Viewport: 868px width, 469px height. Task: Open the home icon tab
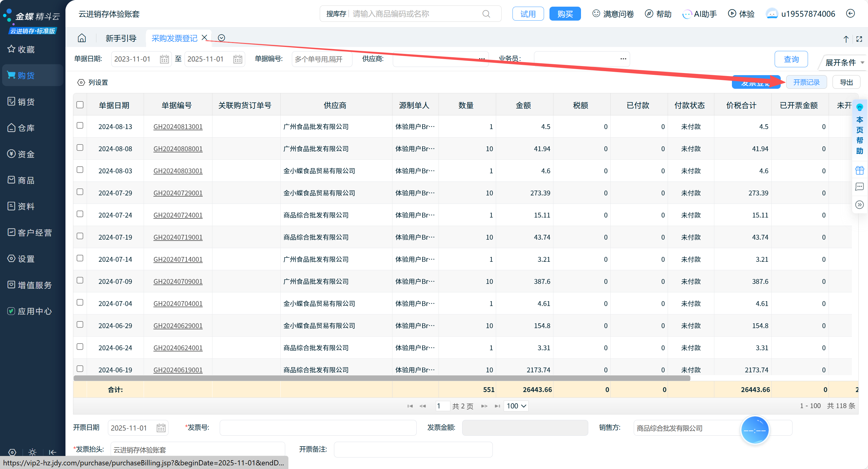(82, 38)
